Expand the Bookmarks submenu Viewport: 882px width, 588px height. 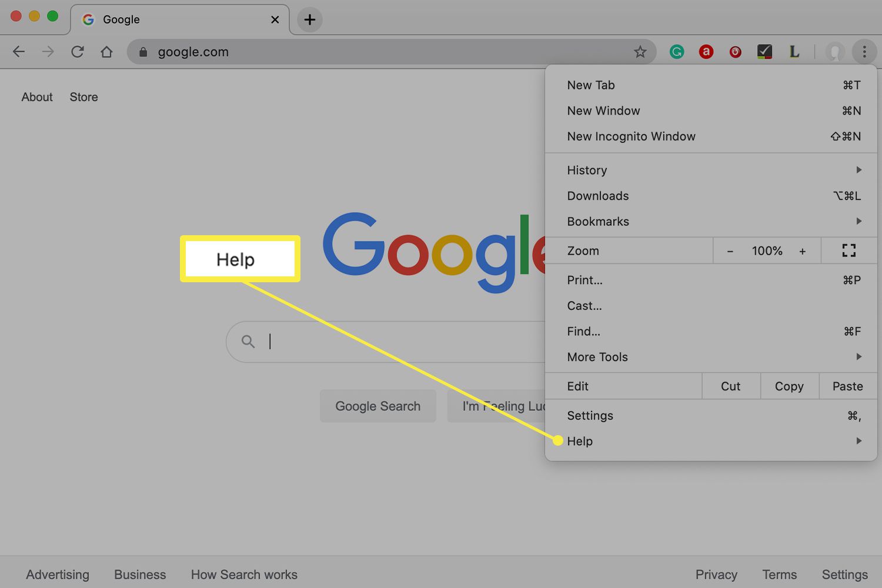(x=711, y=221)
